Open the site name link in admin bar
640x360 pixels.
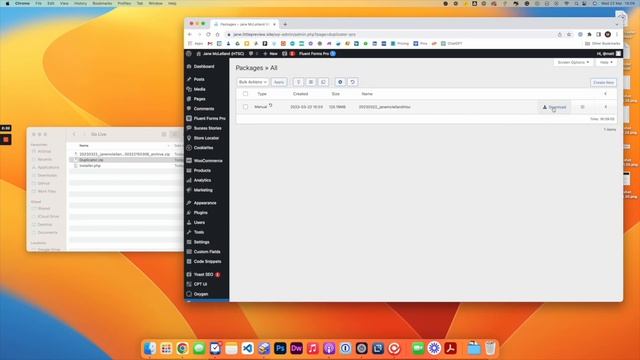220,53
